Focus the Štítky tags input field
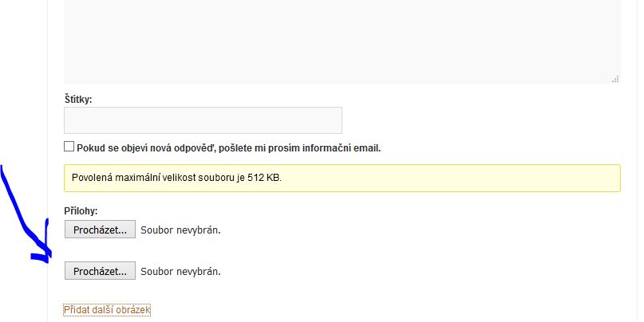Viewport: 644px width, 322px height. click(203, 120)
